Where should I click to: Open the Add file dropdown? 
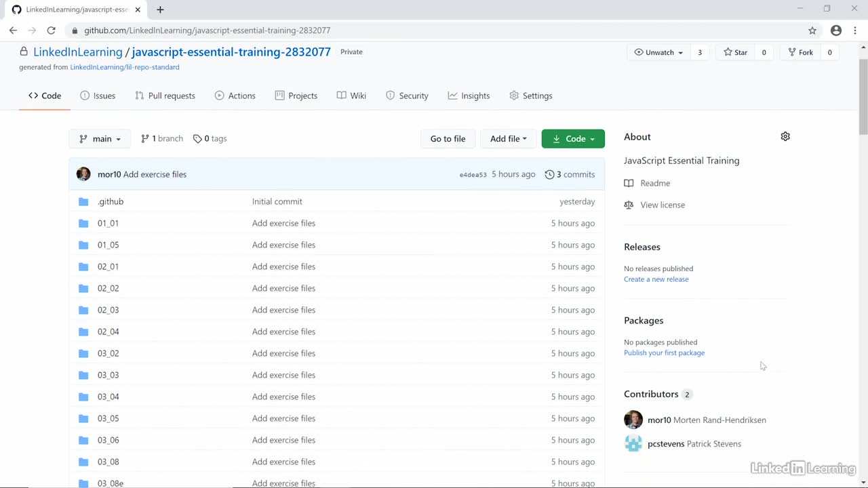point(509,138)
